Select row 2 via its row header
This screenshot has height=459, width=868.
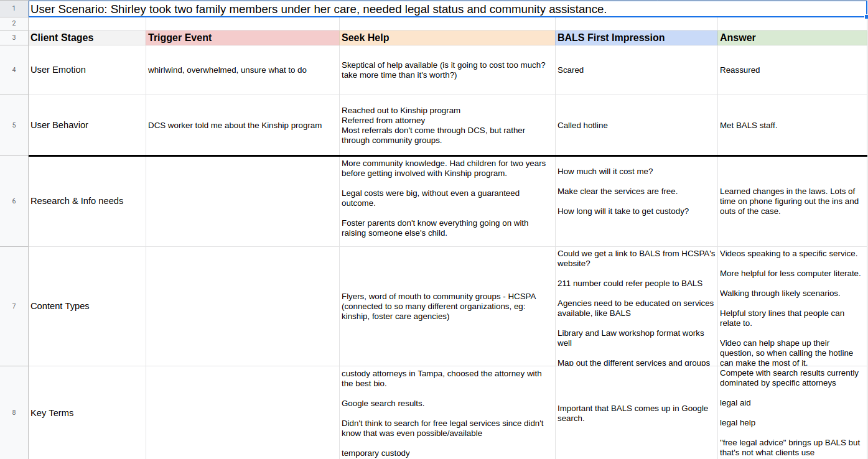pyautogui.click(x=14, y=24)
